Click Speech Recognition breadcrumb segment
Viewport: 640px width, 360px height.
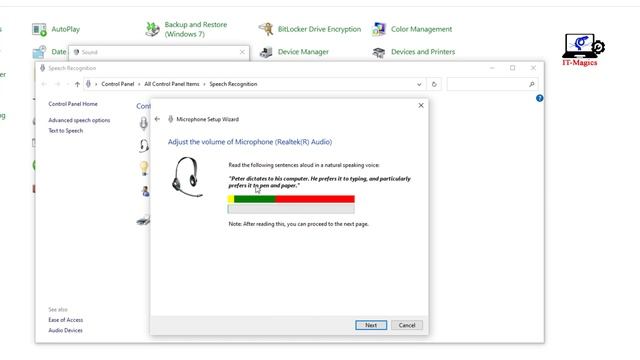click(x=233, y=84)
